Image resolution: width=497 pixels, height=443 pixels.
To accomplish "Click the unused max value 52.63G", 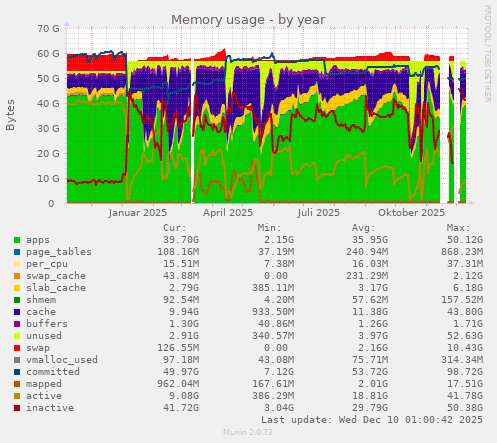I will tap(465, 336).
